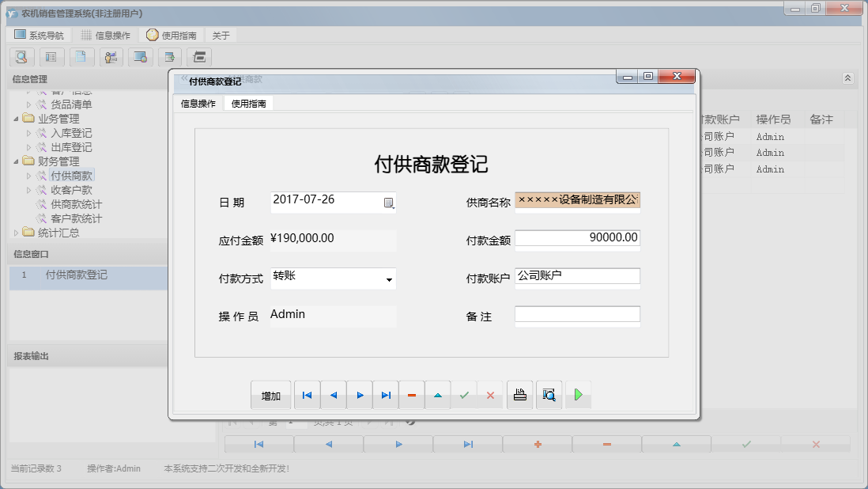This screenshot has width=868, height=489.
Task: Cancel the record with the red X icon
Action: 491,394
